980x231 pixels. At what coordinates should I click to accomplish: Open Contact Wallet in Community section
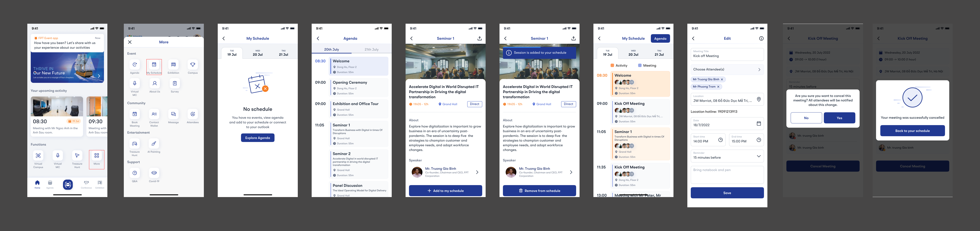(x=154, y=114)
